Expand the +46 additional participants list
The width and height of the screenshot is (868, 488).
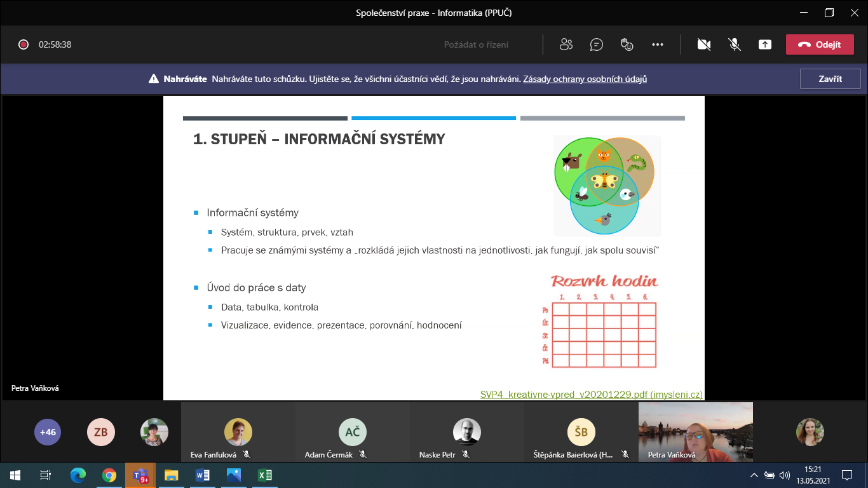(x=48, y=432)
